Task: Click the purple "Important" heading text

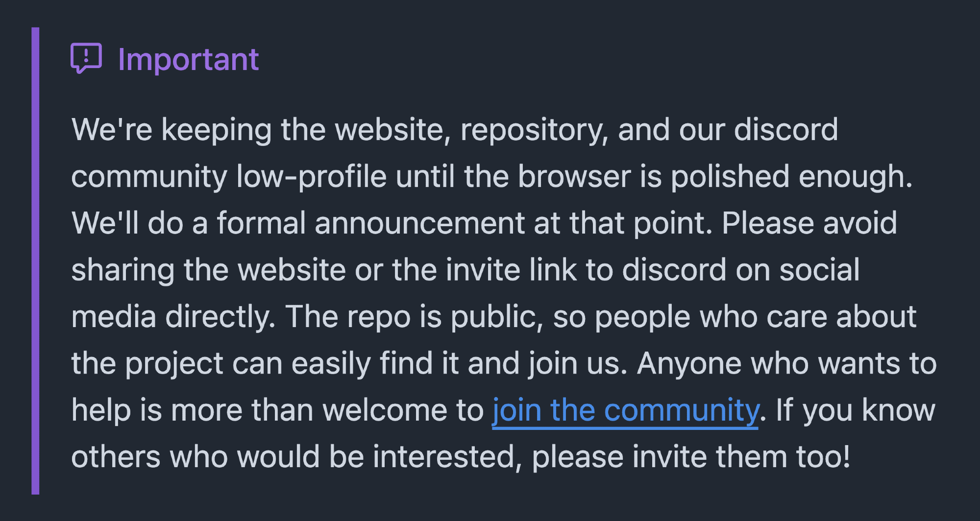Action: [x=188, y=59]
